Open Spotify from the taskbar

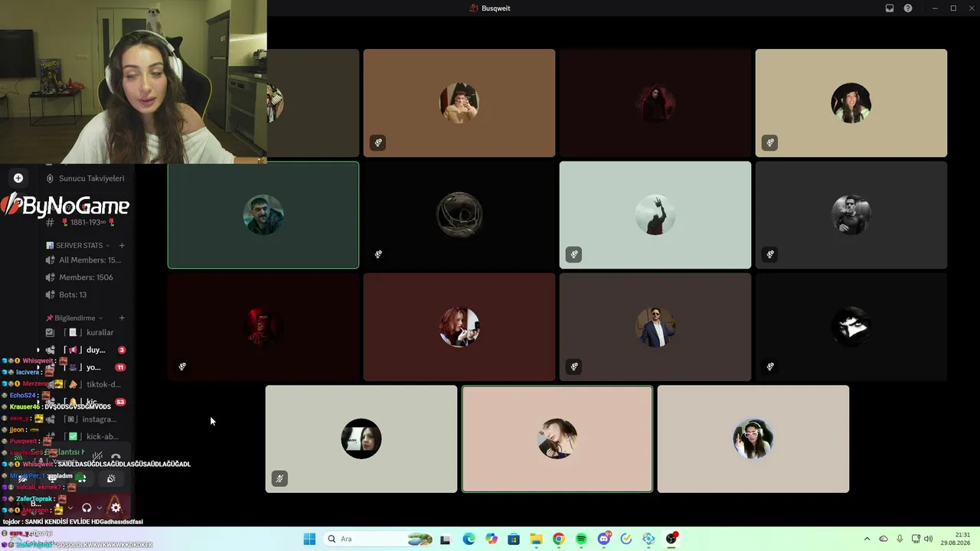581,539
